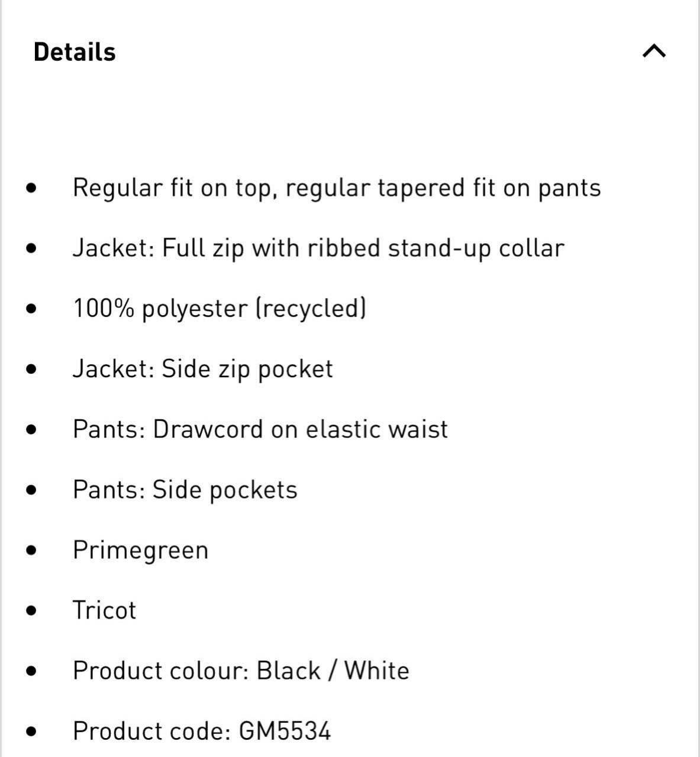The image size is (700, 757).
Task: Click the Tricot list item
Action: 104,610
